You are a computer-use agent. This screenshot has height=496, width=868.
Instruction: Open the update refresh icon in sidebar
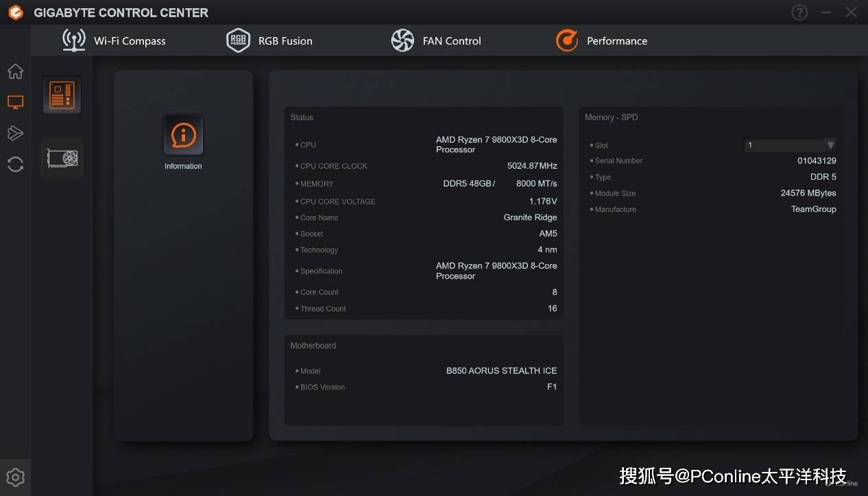(15, 164)
